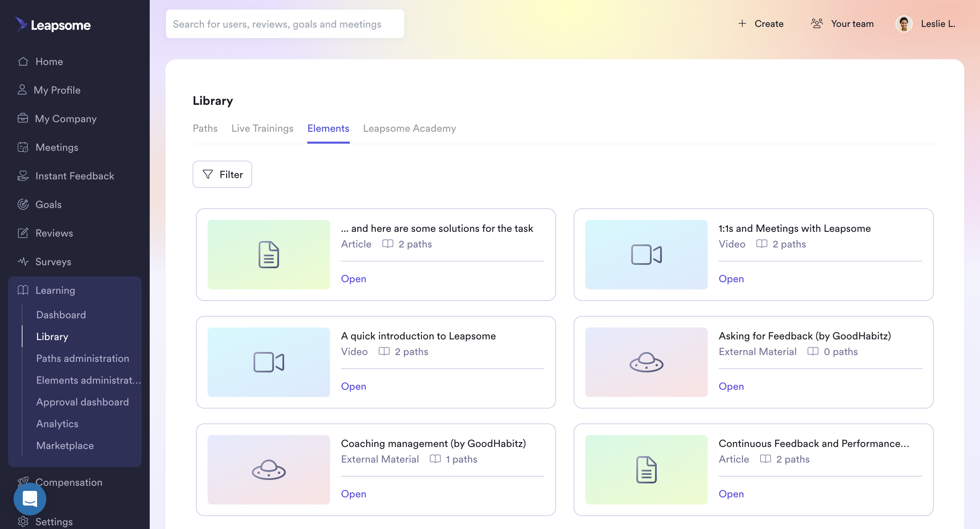Click book icon on Asking for Feedback card
The image size is (980, 529).
813,351
